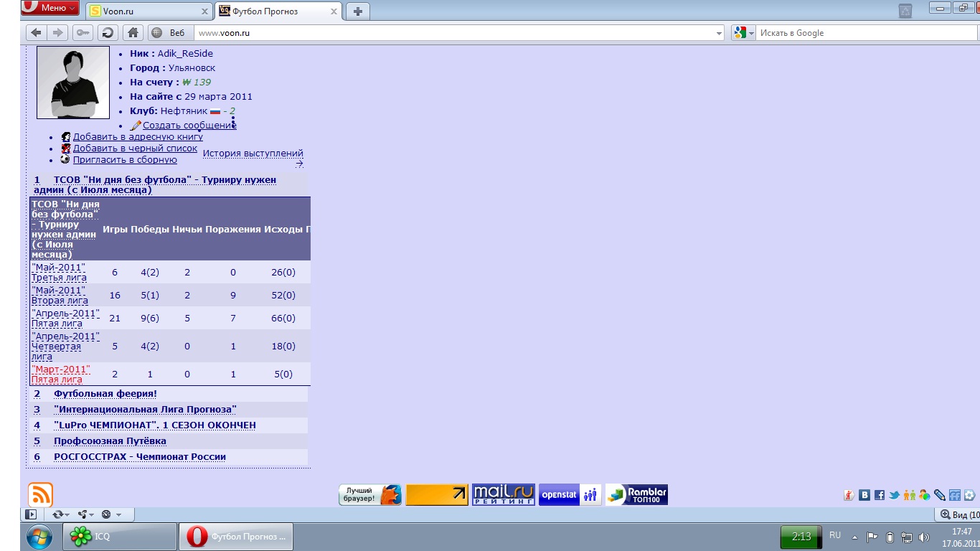The height and width of the screenshot is (551, 980).
Task: Open new tab with plus button
Action: pyautogui.click(x=357, y=11)
